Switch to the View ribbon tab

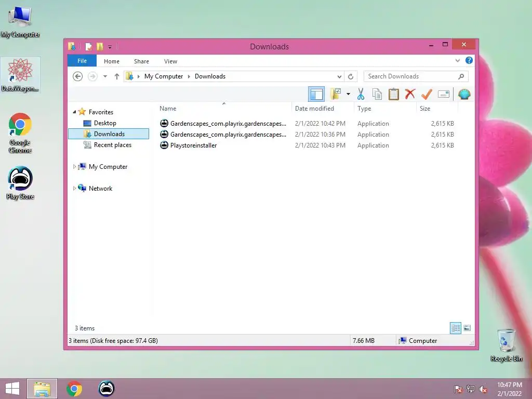(170, 61)
